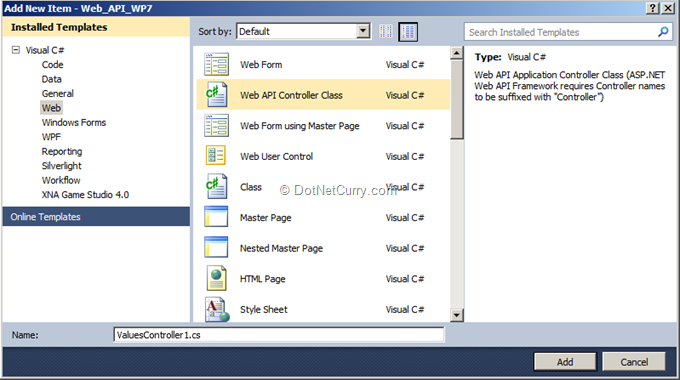Collapse the Visual C# tree node
The width and height of the screenshot is (680, 380).
click(16, 50)
